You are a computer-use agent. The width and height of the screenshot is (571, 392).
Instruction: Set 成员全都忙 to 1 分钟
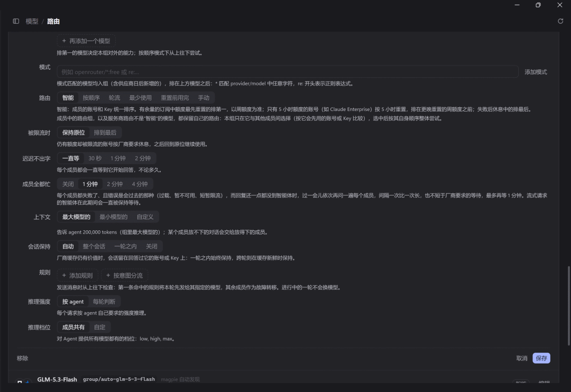coord(90,184)
